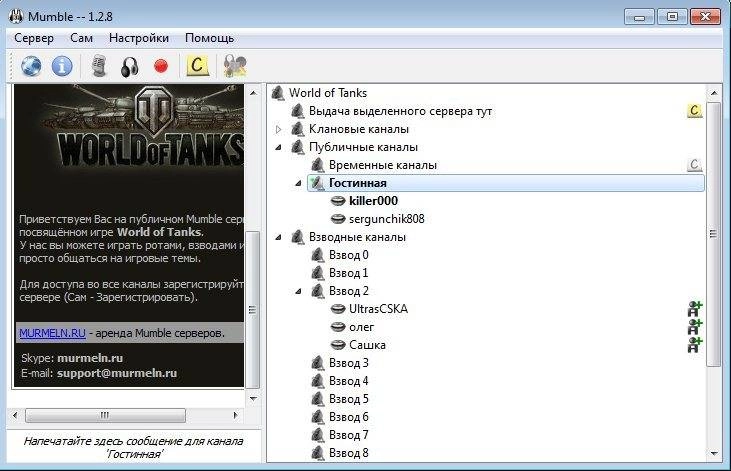Collapse the Публичные каналы channel

(x=278, y=147)
